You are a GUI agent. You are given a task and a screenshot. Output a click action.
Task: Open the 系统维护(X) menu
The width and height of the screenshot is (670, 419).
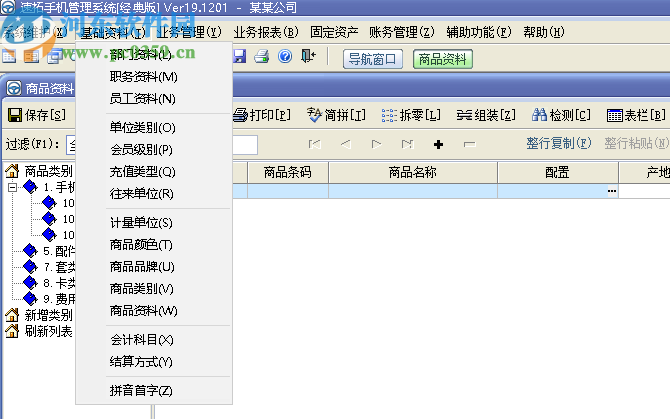tap(35, 32)
